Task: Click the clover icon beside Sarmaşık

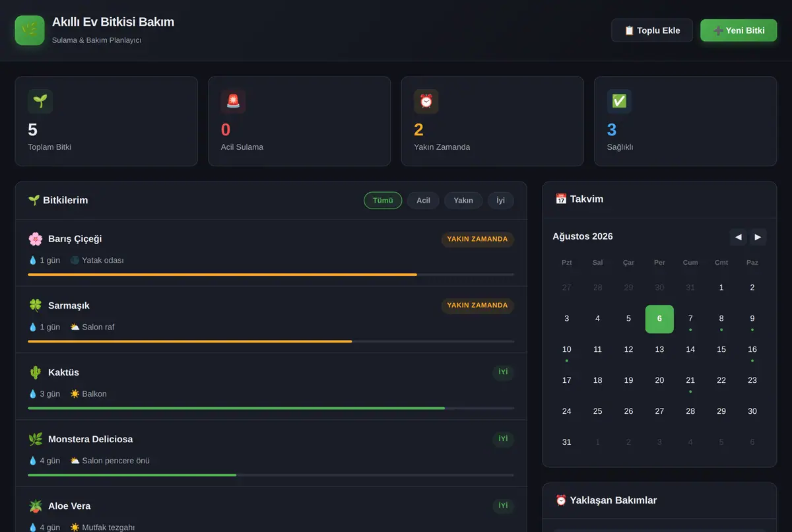Action: 36,306
